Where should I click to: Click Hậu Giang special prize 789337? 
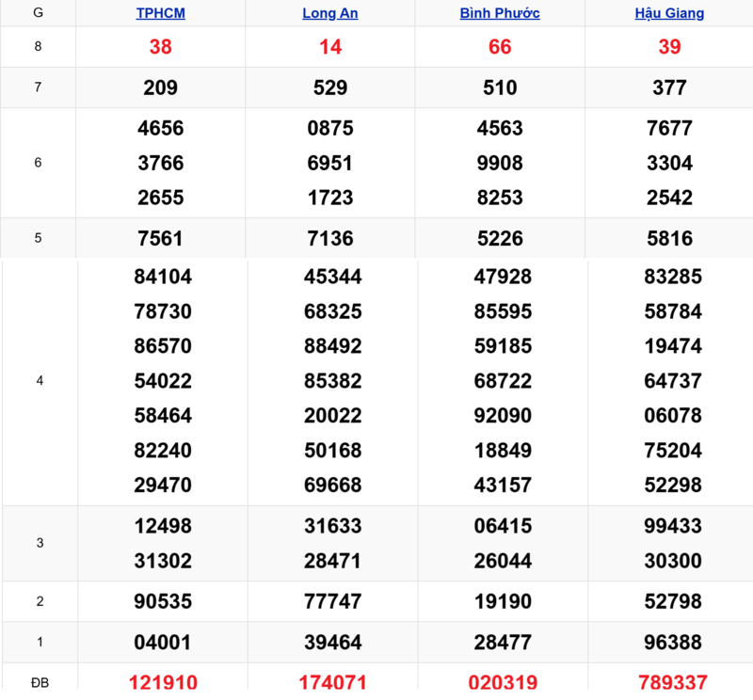tap(673, 682)
